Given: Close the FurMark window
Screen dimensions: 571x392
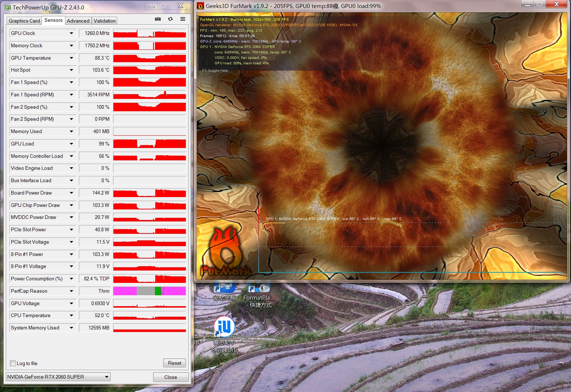Looking at the screenshot, I should coord(556,4).
